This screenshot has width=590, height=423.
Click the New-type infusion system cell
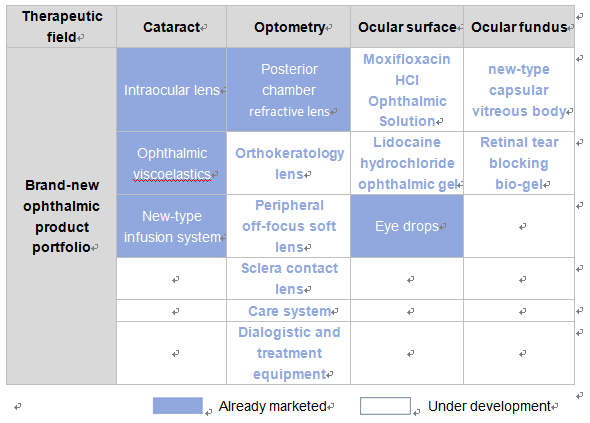click(x=172, y=226)
